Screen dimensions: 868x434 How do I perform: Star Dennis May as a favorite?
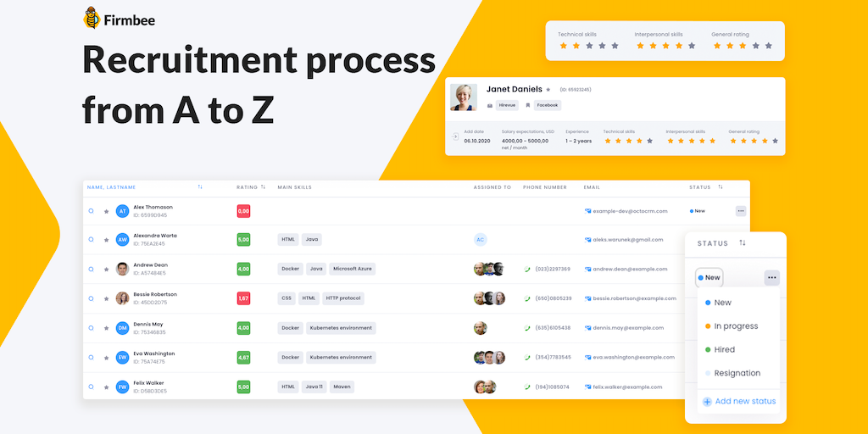pyautogui.click(x=106, y=328)
